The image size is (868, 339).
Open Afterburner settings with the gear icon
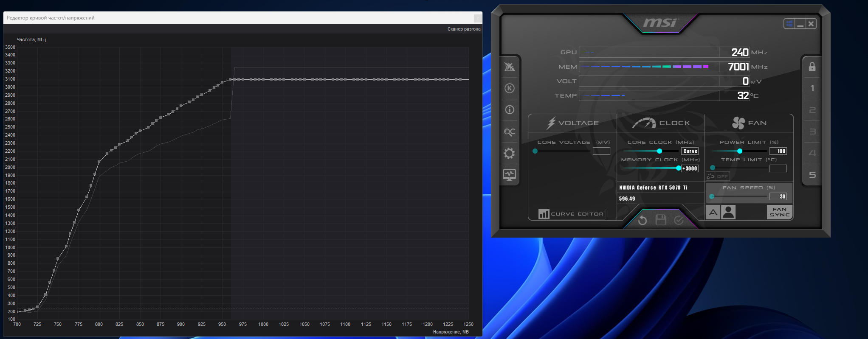click(510, 153)
